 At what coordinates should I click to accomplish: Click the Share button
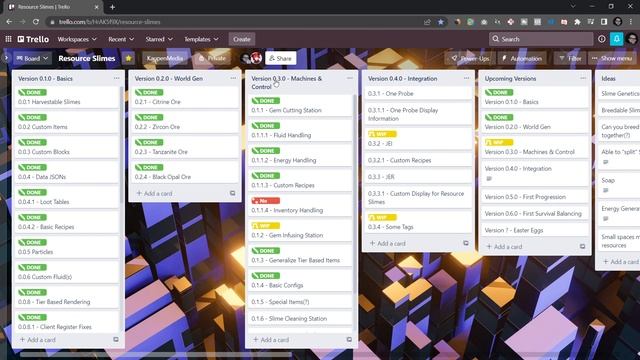coord(280,58)
